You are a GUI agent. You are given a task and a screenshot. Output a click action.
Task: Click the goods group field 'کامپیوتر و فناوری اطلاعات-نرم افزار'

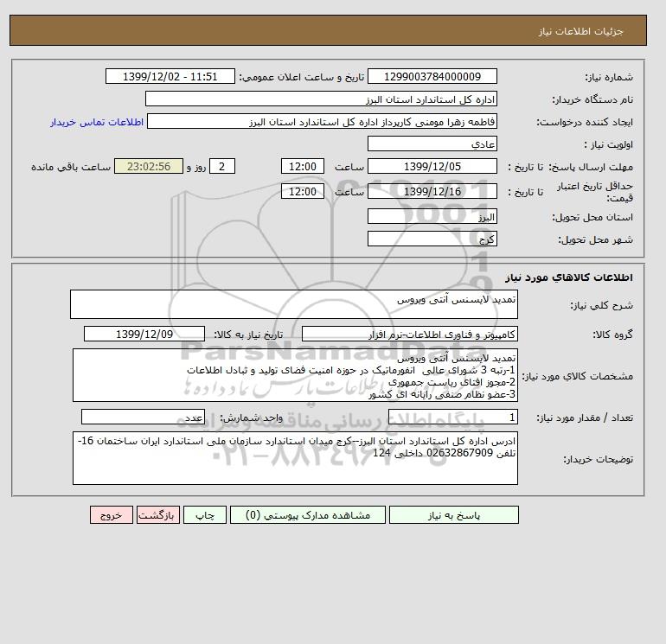tap(409, 334)
